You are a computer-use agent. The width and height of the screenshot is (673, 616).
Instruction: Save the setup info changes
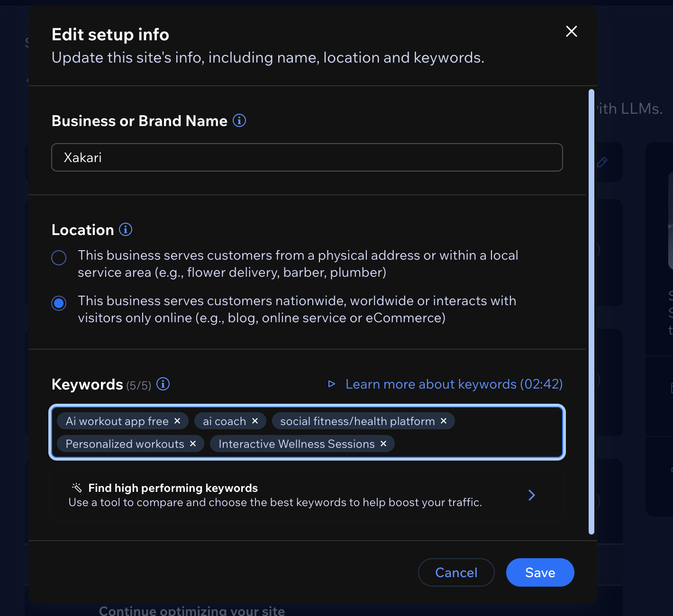tap(540, 572)
